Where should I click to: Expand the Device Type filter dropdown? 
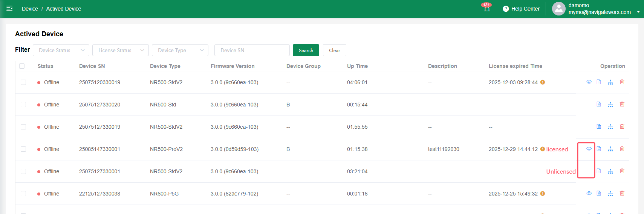coord(180,50)
